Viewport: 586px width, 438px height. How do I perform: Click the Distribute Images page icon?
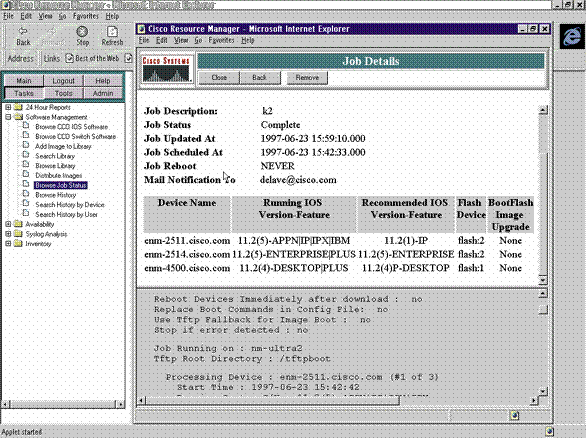pyautogui.click(x=26, y=175)
